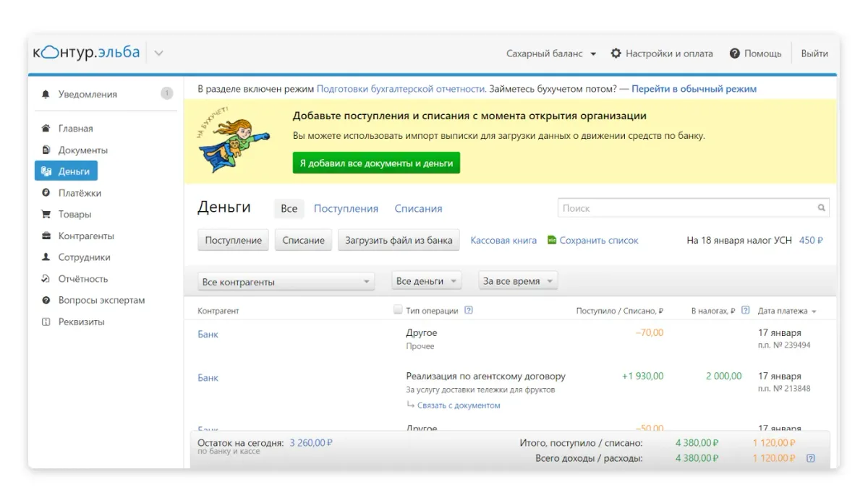The height and width of the screenshot is (503, 868).
Task: Click the magnifier icon in search field
Action: [821, 208]
